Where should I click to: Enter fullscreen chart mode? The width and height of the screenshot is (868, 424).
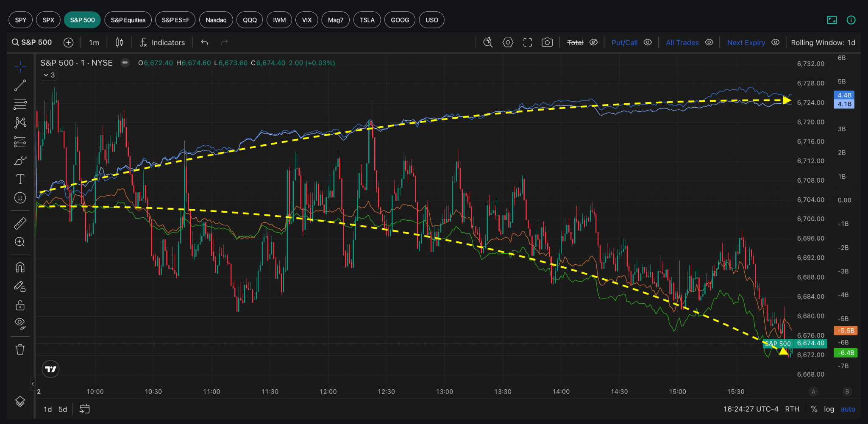pyautogui.click(x=528, y=42)
